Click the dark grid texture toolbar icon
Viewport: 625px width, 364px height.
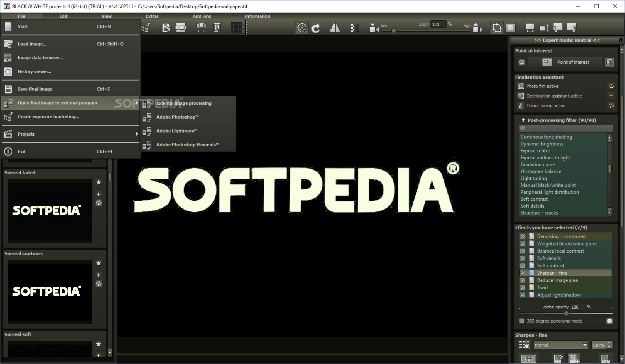coord(237,28)
